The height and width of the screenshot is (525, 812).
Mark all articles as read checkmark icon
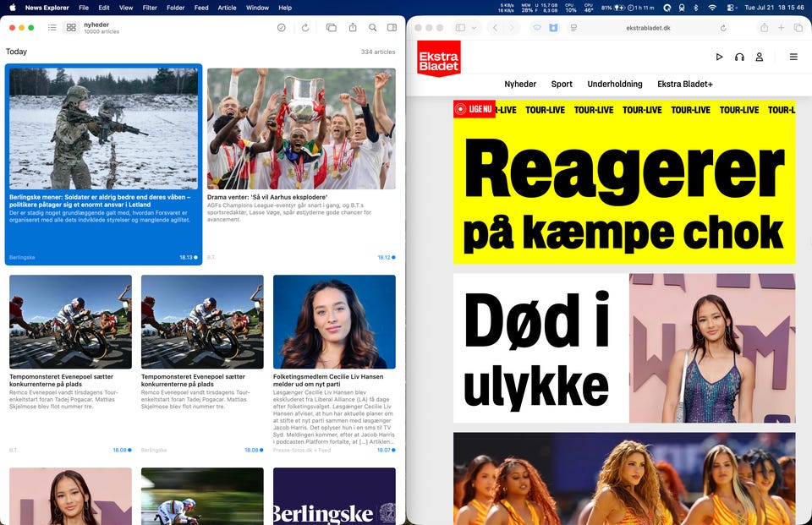pyautogui.click(x=281, y=27)
